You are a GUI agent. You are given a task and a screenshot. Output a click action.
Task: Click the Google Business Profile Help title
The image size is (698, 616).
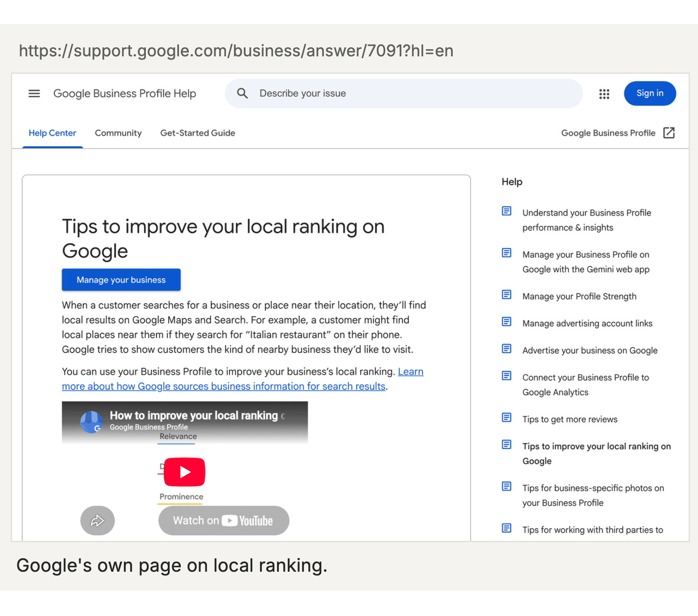click(x=125, y=93)
